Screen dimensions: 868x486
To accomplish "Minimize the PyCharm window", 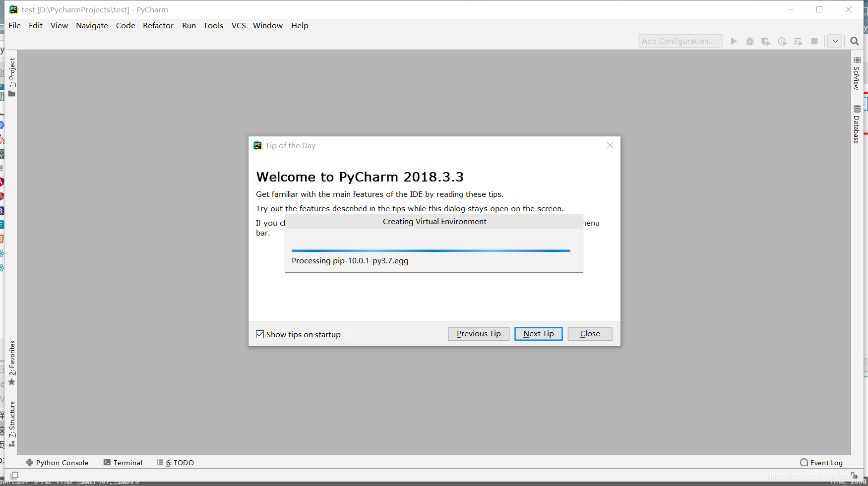I will point(791,9).
